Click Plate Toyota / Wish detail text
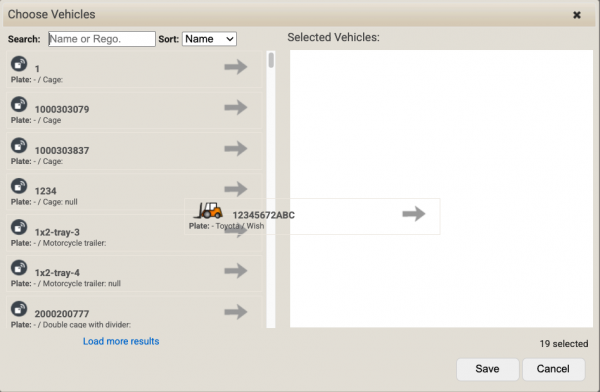The image size is (600, 392). (227, 226)
